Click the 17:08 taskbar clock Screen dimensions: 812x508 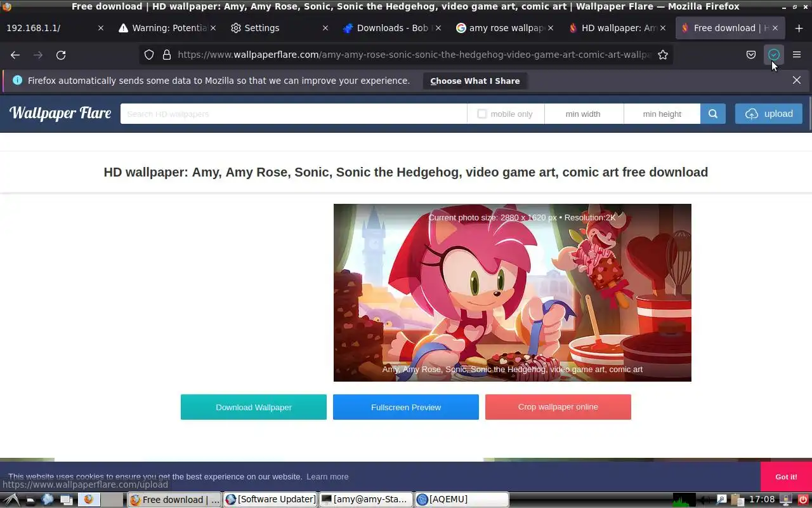click(762, 500)
